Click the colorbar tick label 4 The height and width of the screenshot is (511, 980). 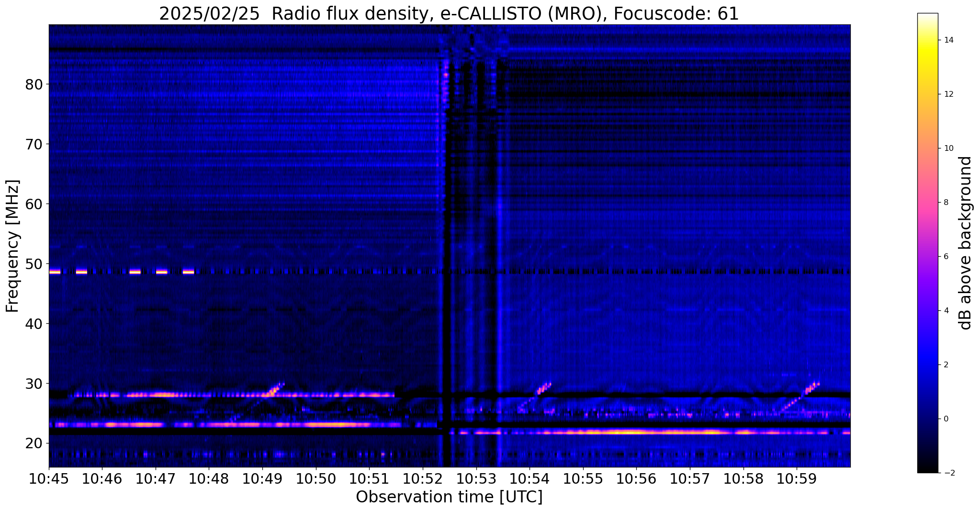(x=946, y=311)
